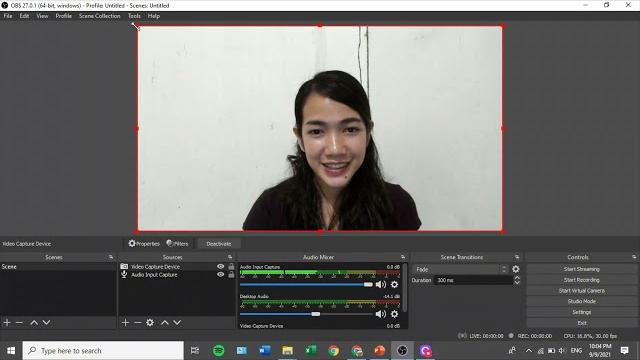Viewport: 640px width, 360px height.
Task: Open the Scene Collection menu
Action: point(100,16)
